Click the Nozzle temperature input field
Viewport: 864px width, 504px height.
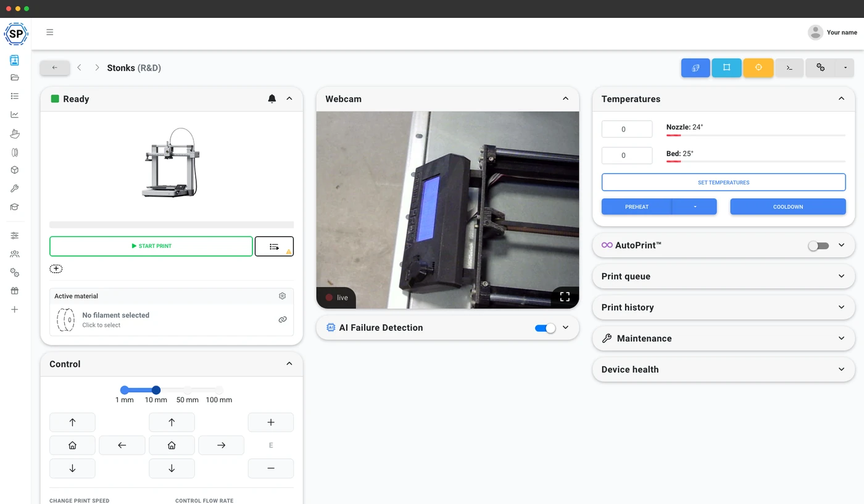click(627, 130)
